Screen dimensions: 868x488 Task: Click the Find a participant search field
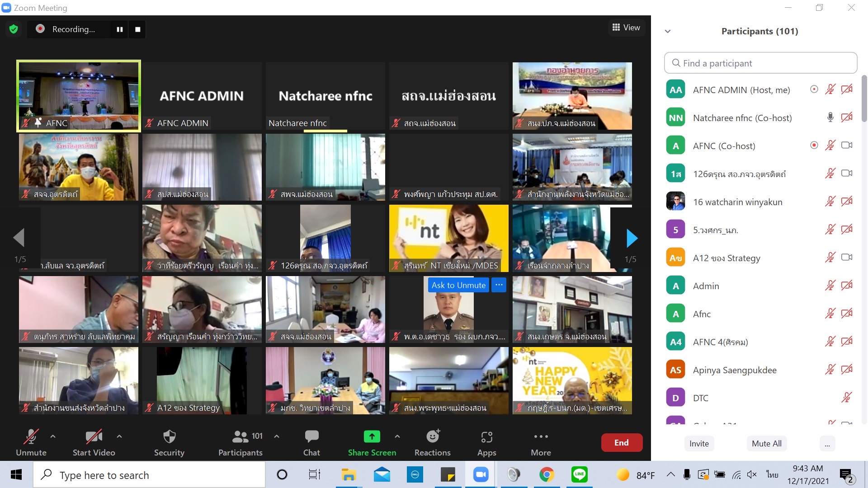760,63
